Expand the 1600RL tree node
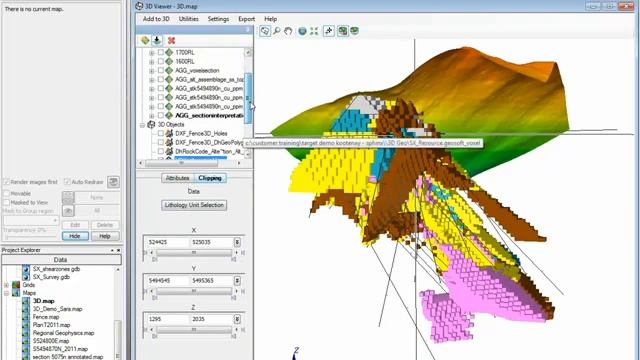This screenshot has height=360, width=640. (152, 62)
